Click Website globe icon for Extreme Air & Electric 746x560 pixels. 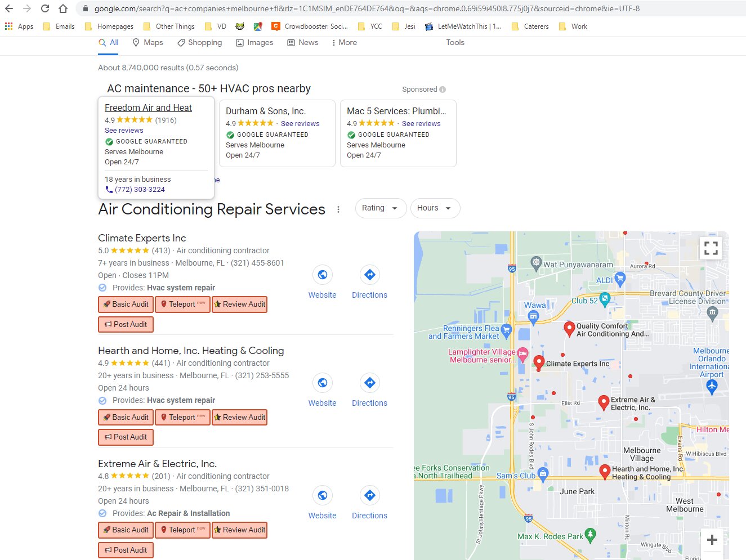tap(323, 495)
